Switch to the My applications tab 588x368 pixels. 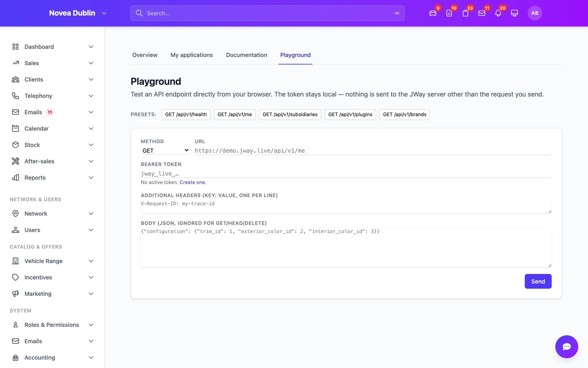point(192,55)
